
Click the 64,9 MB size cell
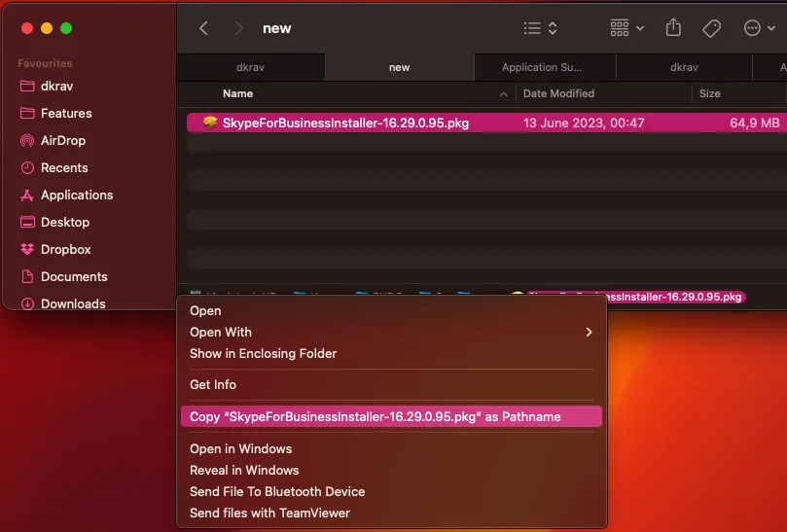[754, 123]
